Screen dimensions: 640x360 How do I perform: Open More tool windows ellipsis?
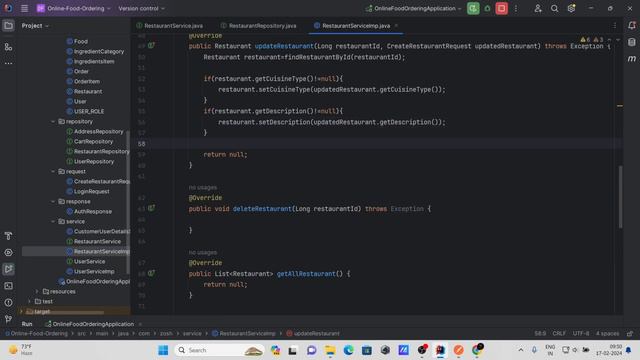click(x=8, y=63)
